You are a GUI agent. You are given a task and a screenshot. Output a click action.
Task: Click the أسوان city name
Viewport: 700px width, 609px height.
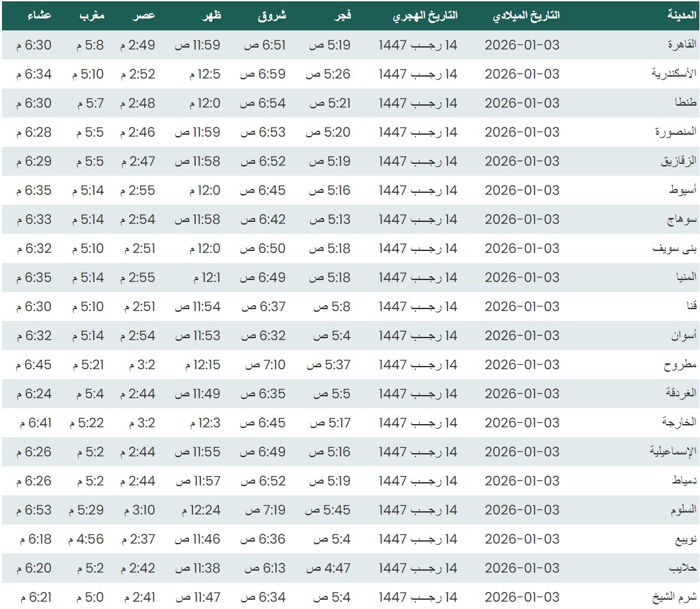click(x=685, y=336)
